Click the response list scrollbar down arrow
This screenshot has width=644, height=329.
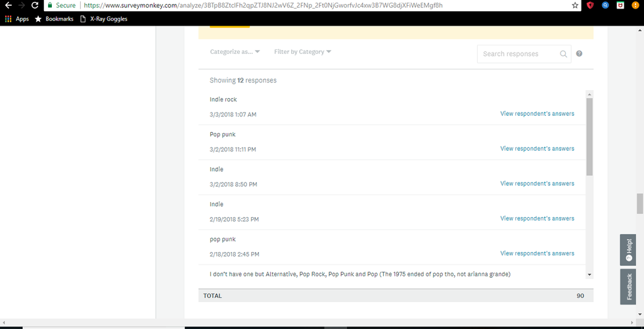pyautogui.click(x=589, y=274)
